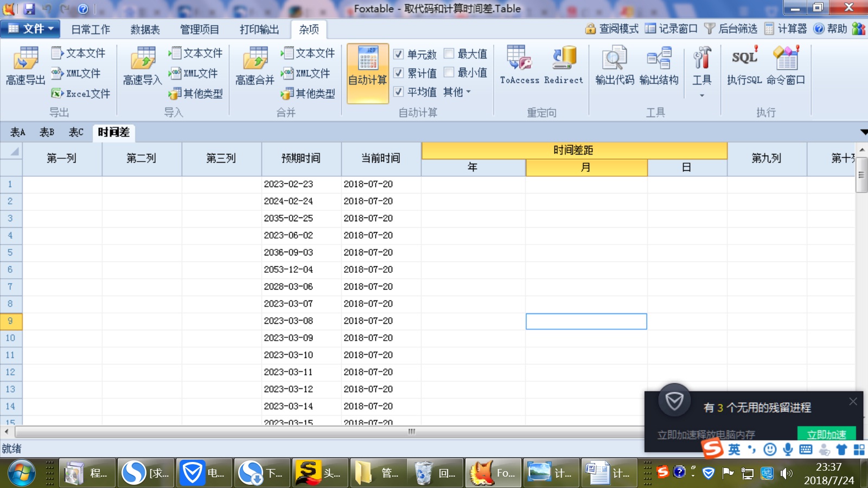This screenshot has width=868, height=488.
Task: Toggle the 自动计算 button
Action: click(368, 73)
